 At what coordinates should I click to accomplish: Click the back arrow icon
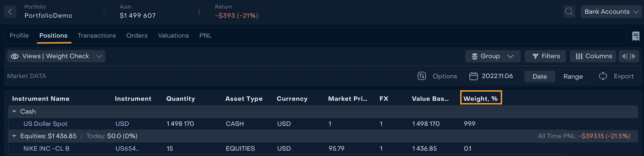[x=10, y=12]
